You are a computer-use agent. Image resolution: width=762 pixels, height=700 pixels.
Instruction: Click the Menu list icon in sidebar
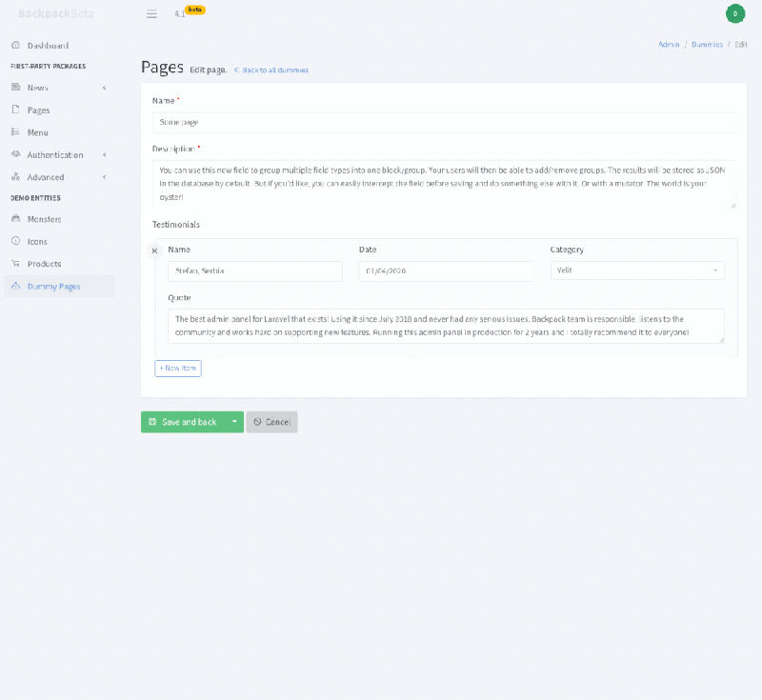(14, 131)
